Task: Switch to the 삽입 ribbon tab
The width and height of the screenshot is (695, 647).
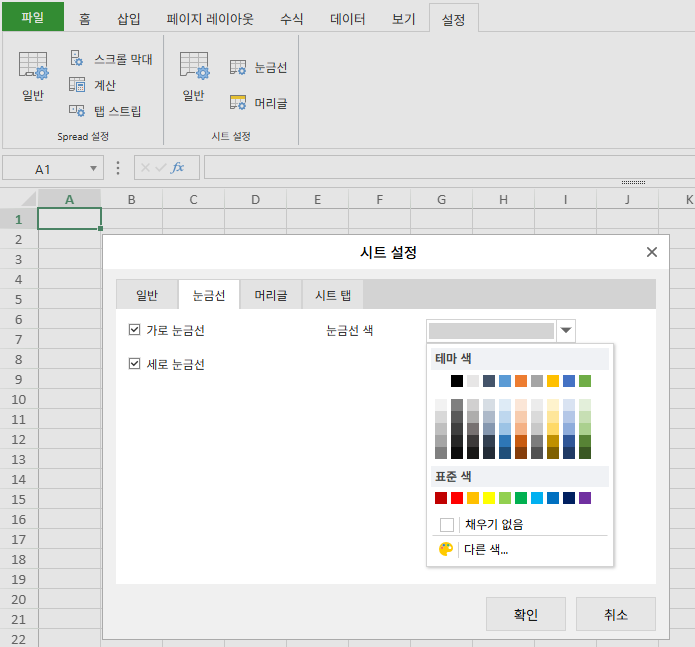Action: coord(129,19)
